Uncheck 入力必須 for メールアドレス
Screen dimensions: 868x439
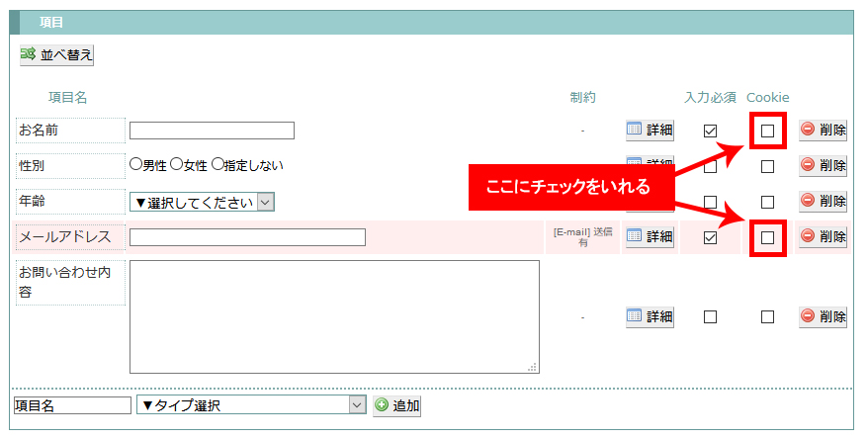pyautogui.click(x=710, y=237)
